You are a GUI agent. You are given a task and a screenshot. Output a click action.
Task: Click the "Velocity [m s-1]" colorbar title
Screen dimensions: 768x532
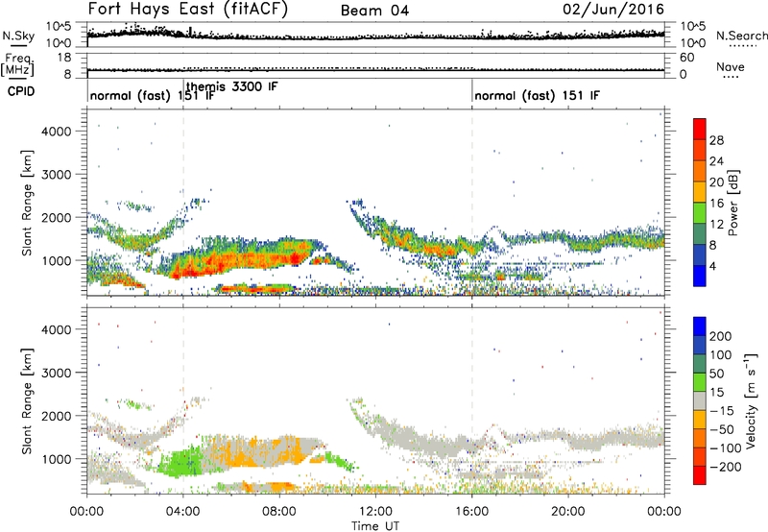point(752,400)
